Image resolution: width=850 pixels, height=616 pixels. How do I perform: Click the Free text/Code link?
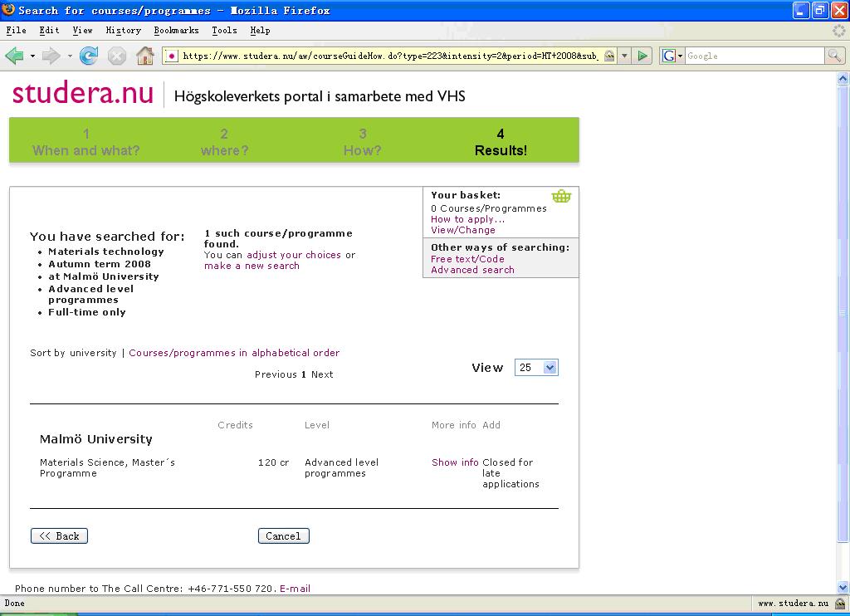click(x=467, y=259)
